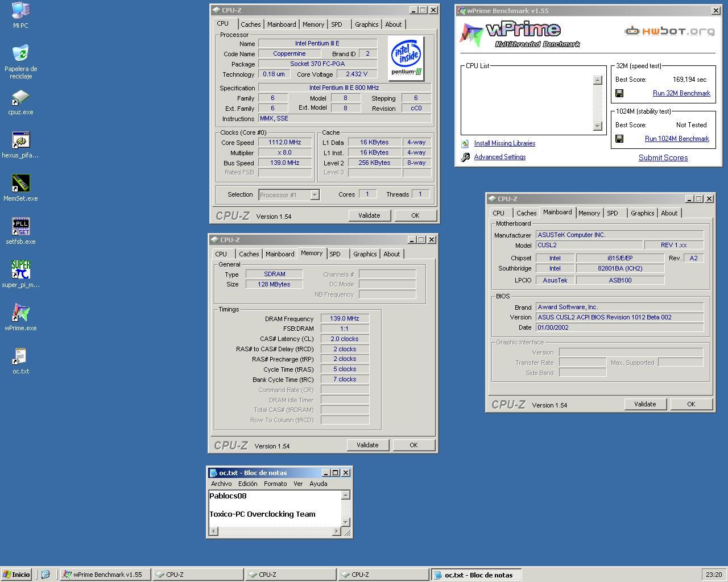Click Run 1024M Benchmark link
728x582 pixels.
click(677, 139)
